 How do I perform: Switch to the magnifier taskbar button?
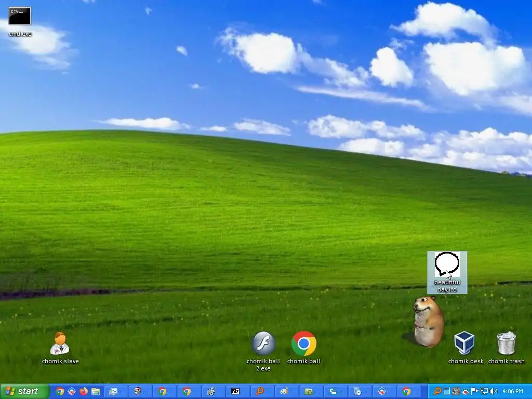tap(262, 392)
